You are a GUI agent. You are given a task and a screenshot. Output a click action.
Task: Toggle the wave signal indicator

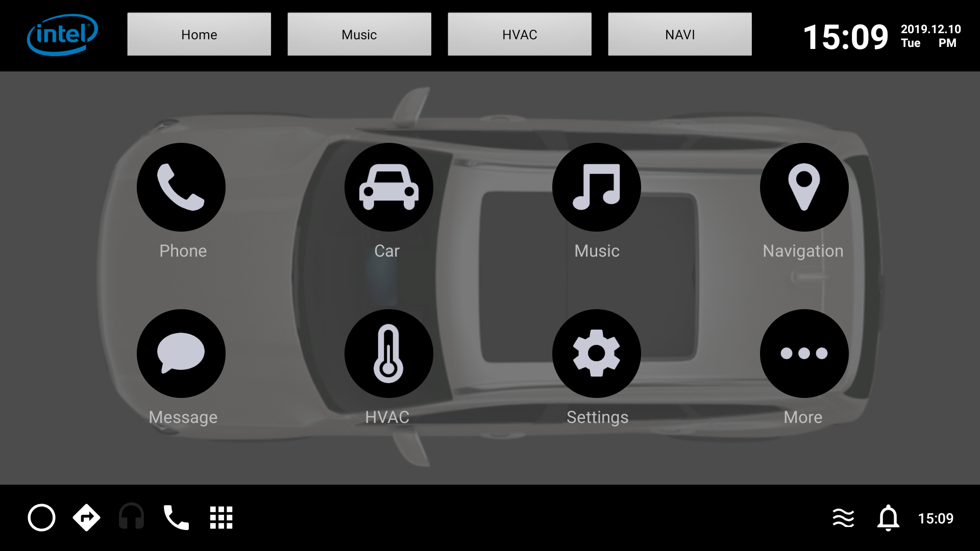pyautogui.click(x=843, y=517)
